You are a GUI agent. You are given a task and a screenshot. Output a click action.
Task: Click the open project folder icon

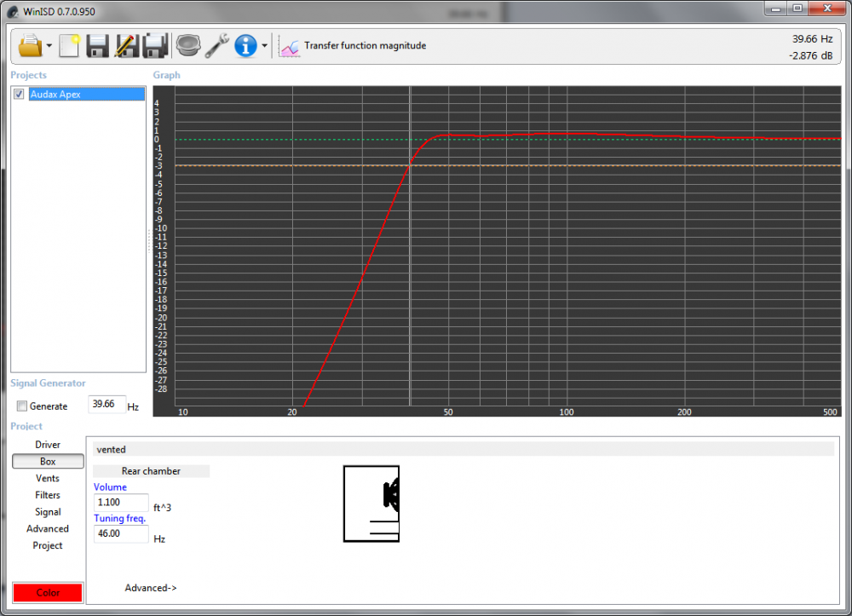click(29, 45)
